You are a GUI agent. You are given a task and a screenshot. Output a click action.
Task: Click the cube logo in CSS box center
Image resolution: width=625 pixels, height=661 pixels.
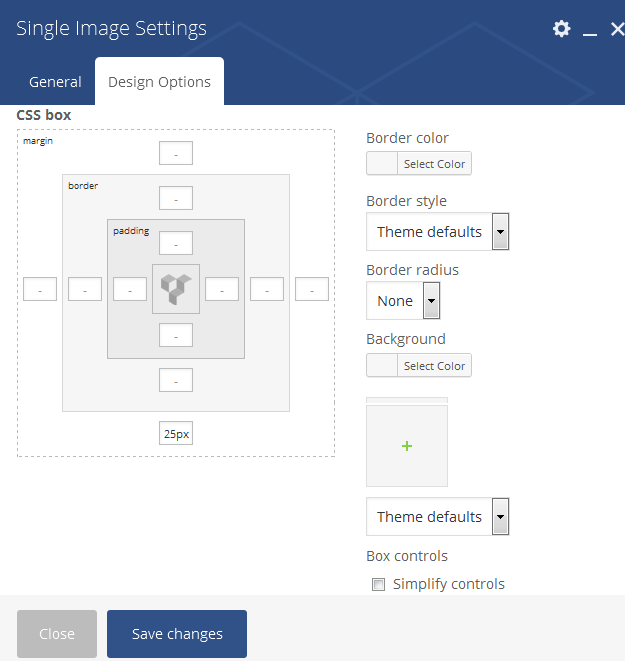tap(176, 289)
